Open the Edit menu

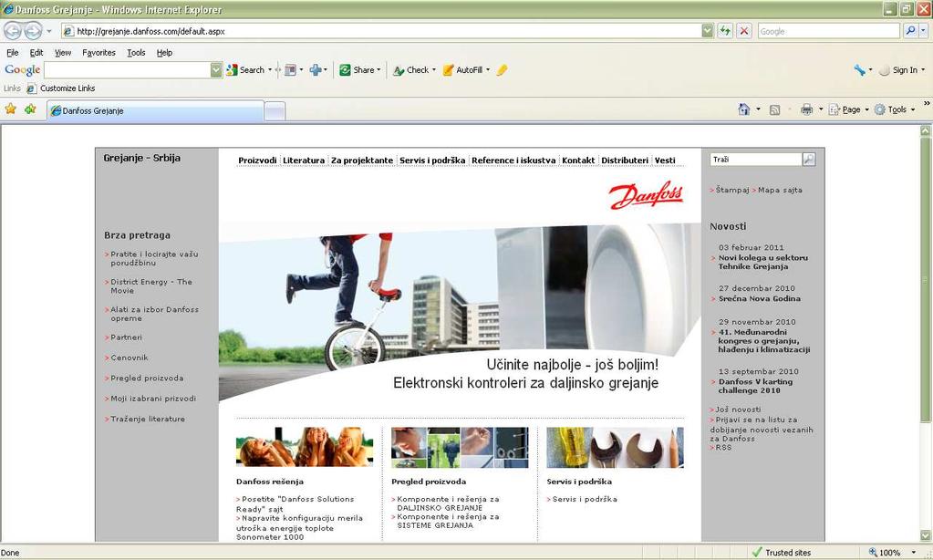(x=36, y=52)
